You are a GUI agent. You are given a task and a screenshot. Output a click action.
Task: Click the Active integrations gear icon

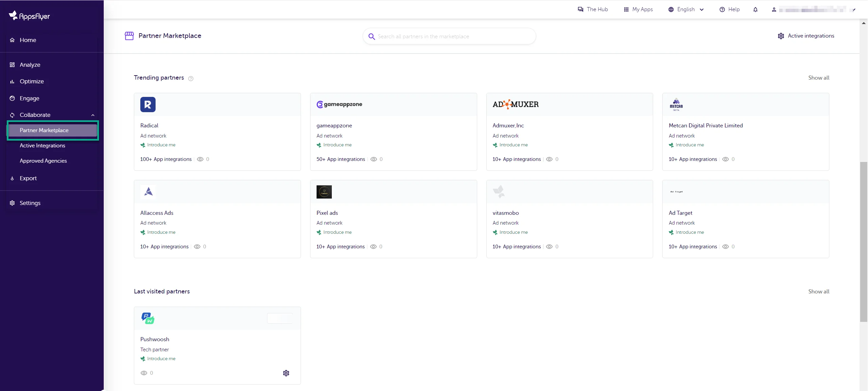(x=781, y=36)
